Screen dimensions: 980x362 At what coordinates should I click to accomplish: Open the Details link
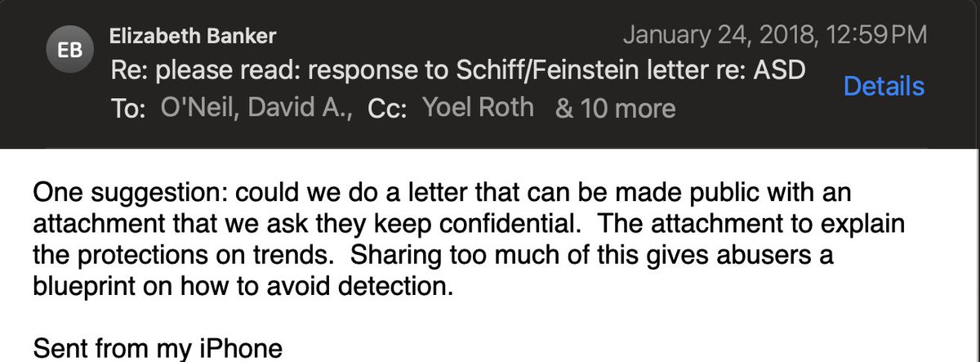(x=884, y=86)
